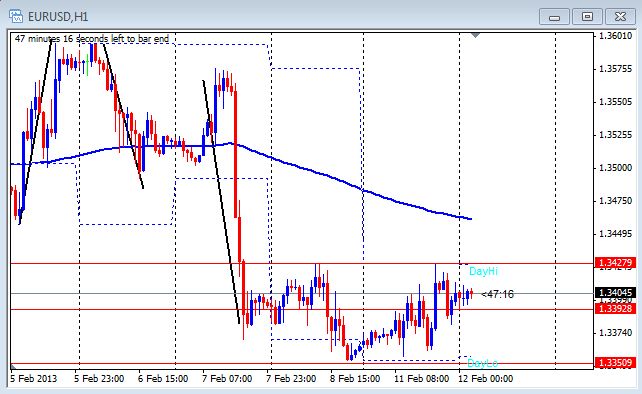Select the 1.33509 red price level tag
This screenshot has width=642, height=394.
[x=615, y=362]
